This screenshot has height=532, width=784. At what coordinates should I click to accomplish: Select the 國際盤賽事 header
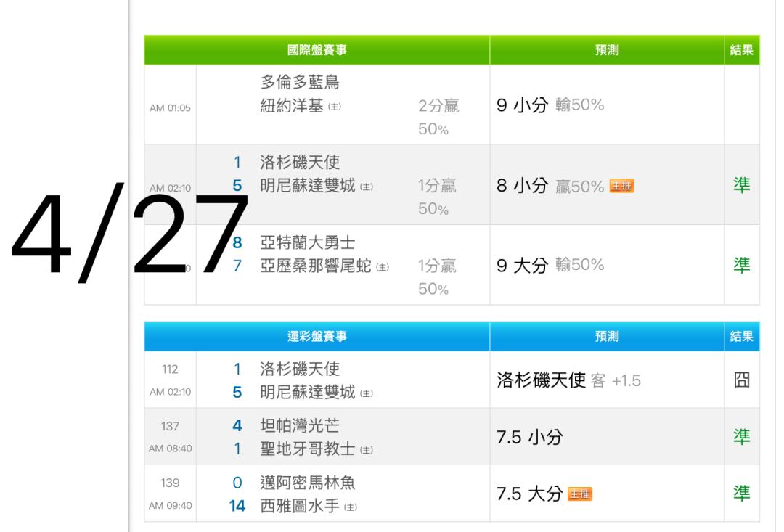coord(317,50)
